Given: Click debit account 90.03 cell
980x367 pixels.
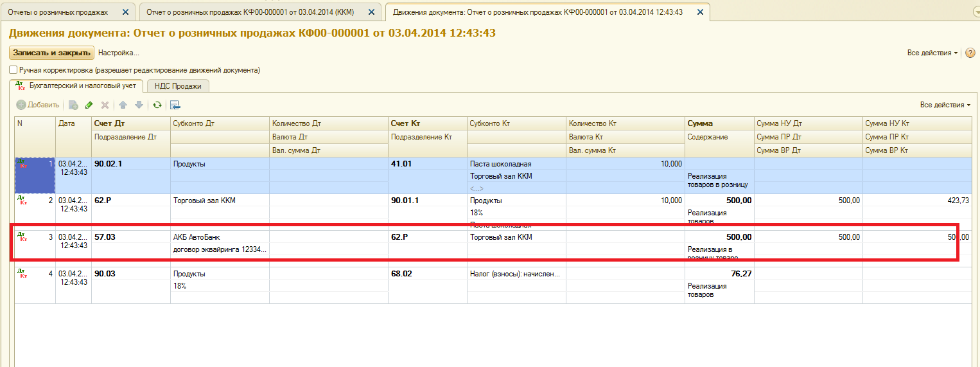Looking at the screenshot, I should coord(131,274).
